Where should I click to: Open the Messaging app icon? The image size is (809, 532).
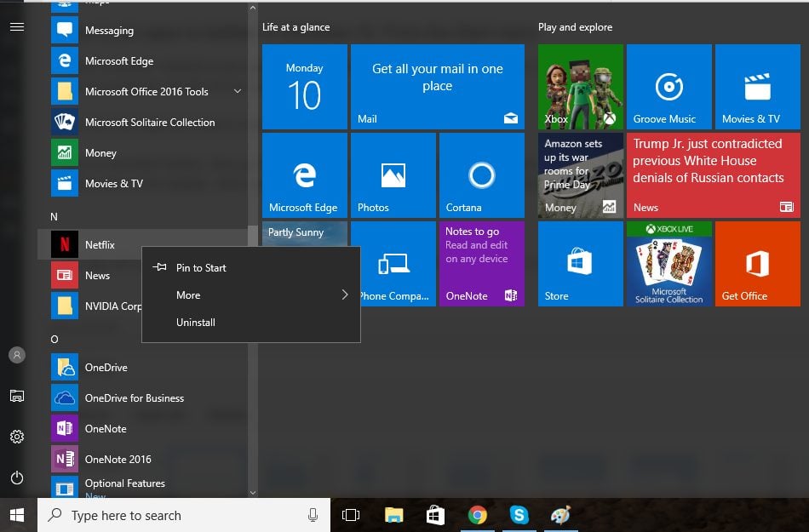(65, 30)
